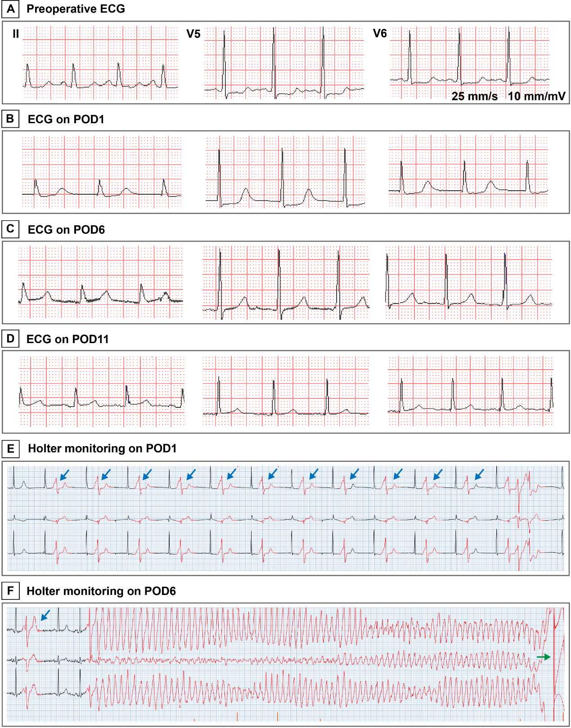Click the boxed panel letter F
571x728 pixels.
pyautogui.click(x=10, y=591)
